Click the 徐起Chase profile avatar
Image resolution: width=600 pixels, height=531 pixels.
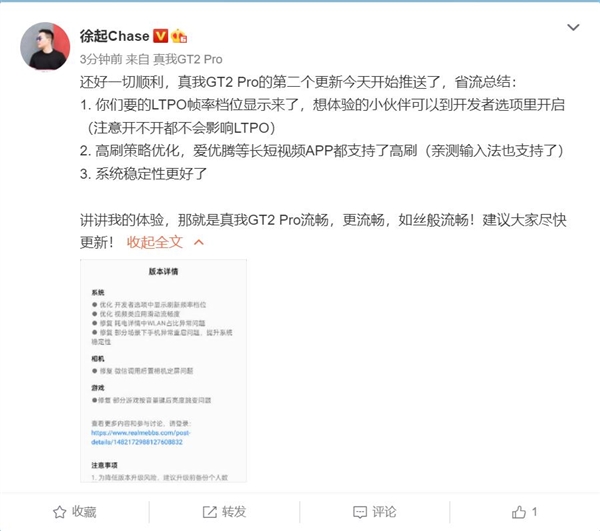pyautogui.click(x=45, y=46)
